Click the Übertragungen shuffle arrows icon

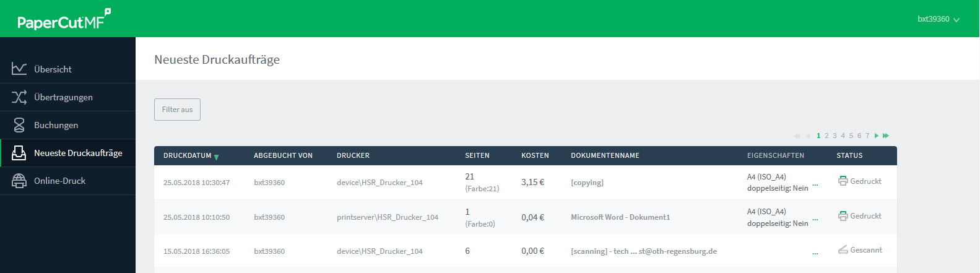[x=19, y=97]
